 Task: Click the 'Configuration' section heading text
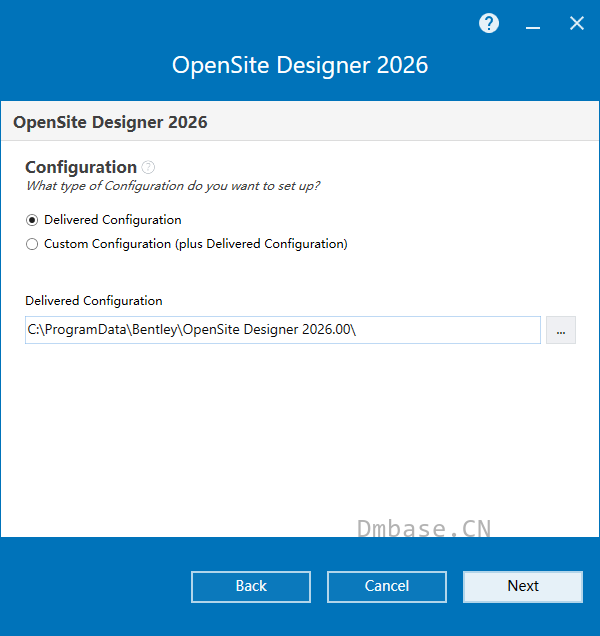pos(81,168)
